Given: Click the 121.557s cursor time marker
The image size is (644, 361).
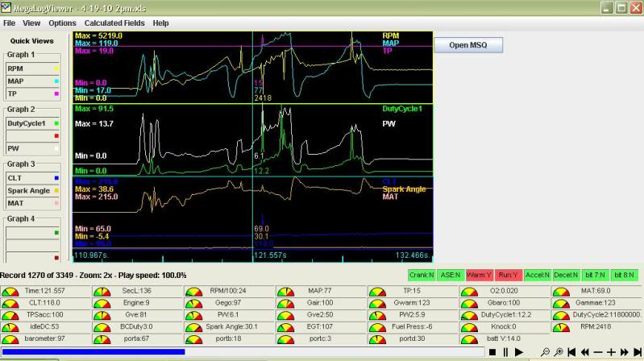Looking at the screenshot, I should [270, 255].
